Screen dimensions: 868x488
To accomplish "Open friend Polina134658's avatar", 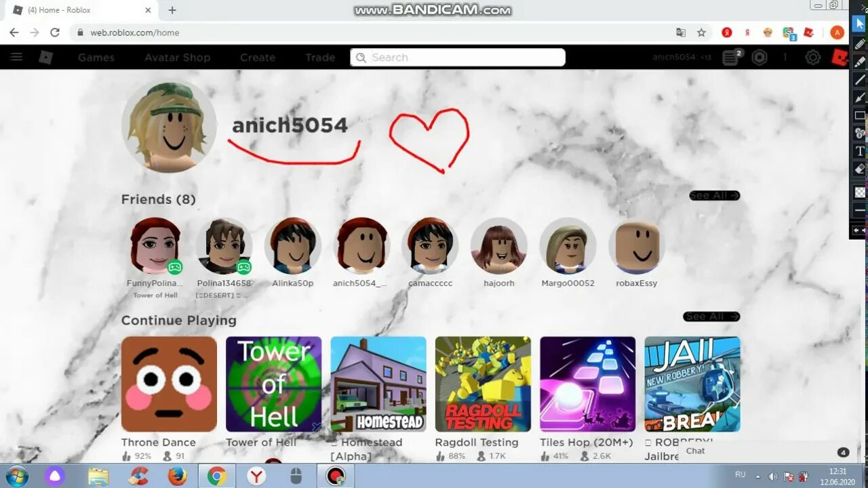I will [224, 245].
